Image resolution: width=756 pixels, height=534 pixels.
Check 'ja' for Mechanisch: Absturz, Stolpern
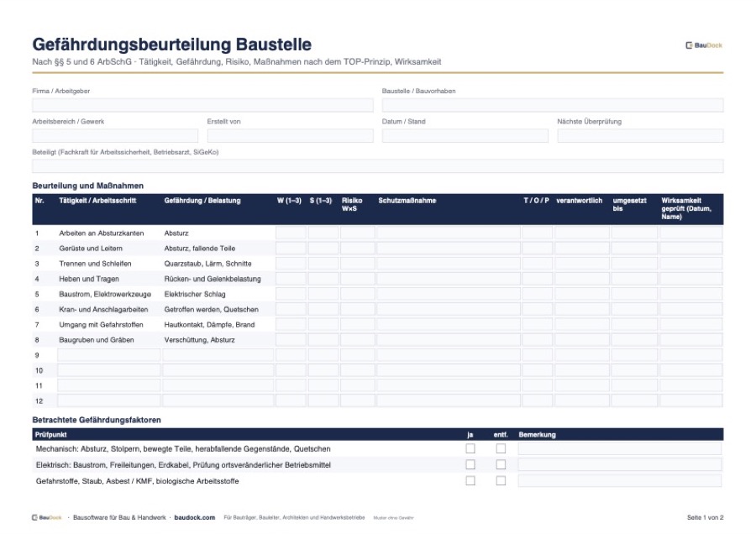point(470,448)
